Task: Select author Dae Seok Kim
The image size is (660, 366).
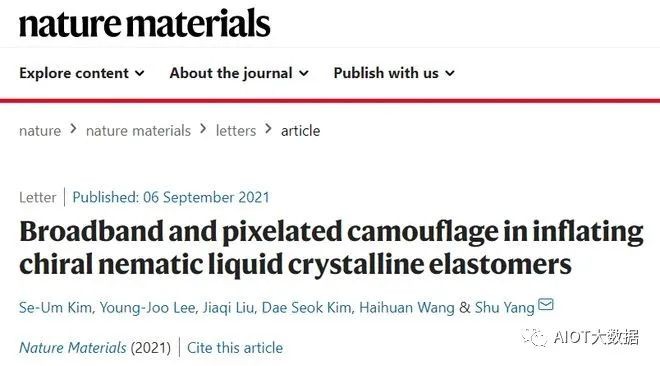Action: tap(306, 308)
